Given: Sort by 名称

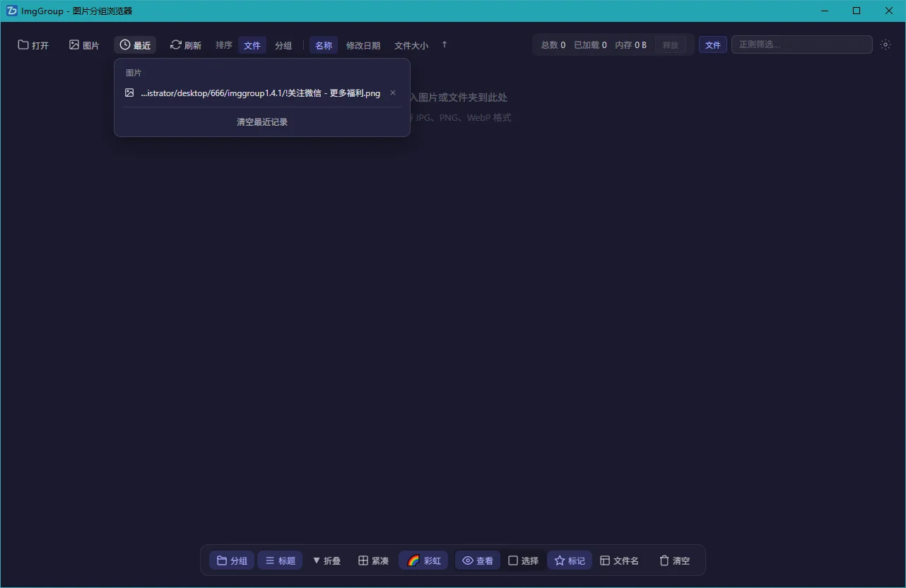Looking at the screenshot, I should coord(324,45).
